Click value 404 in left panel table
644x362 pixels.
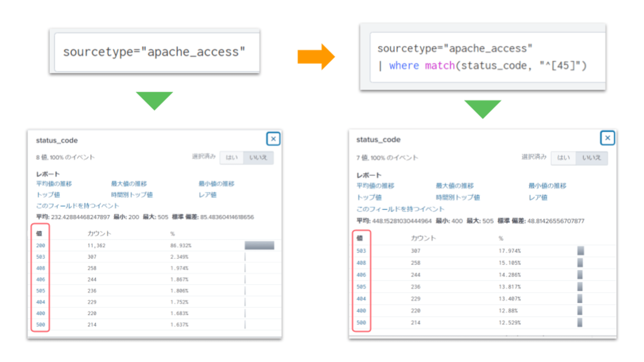41,302
